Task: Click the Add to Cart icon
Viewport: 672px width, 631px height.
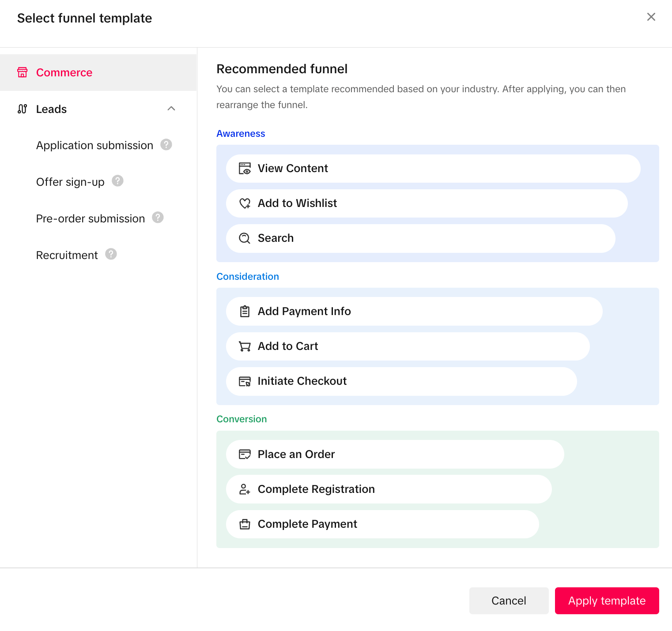Action: coord(245,346)
